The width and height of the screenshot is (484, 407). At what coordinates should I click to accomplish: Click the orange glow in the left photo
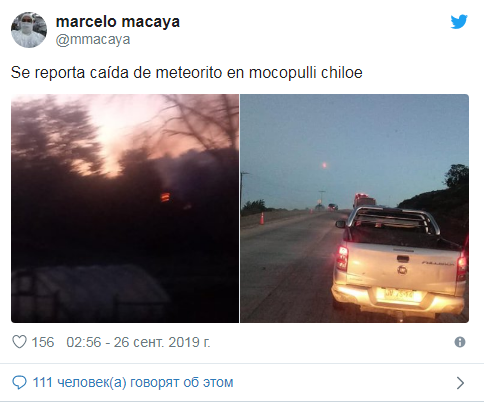[x=165, y=197]
